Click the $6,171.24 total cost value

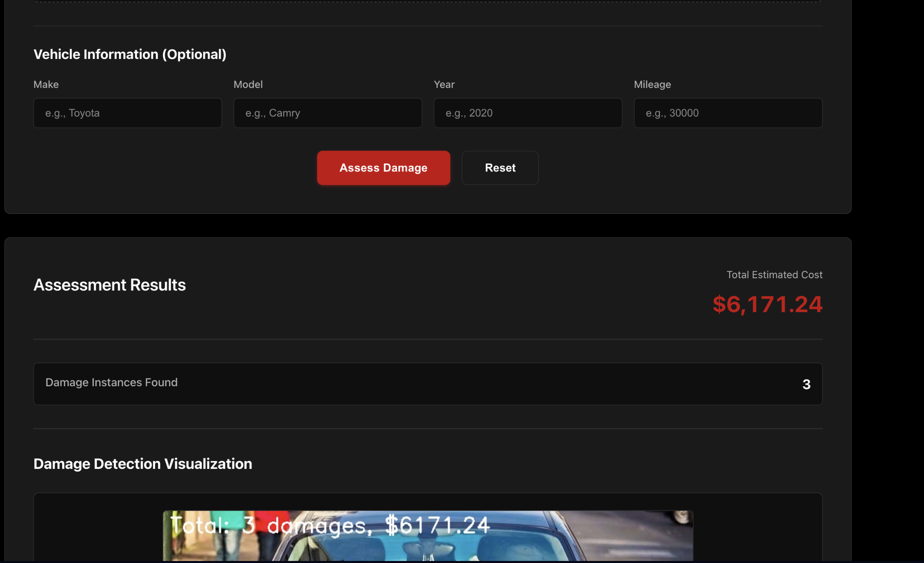767,304
